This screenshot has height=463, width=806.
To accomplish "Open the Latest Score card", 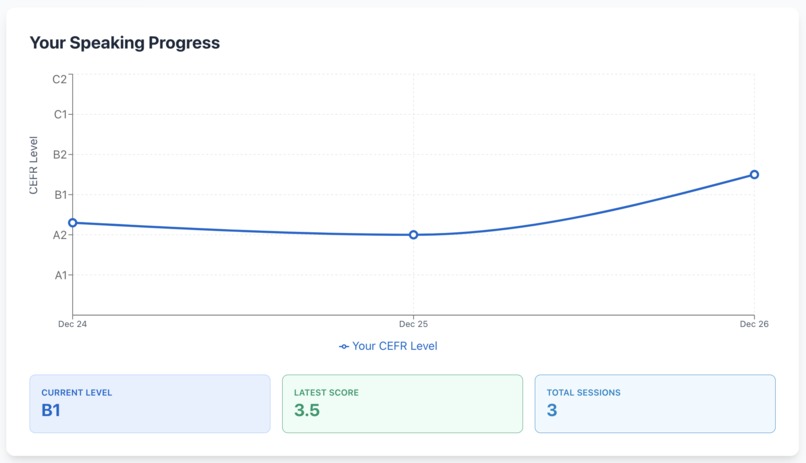I will point(402,404).
